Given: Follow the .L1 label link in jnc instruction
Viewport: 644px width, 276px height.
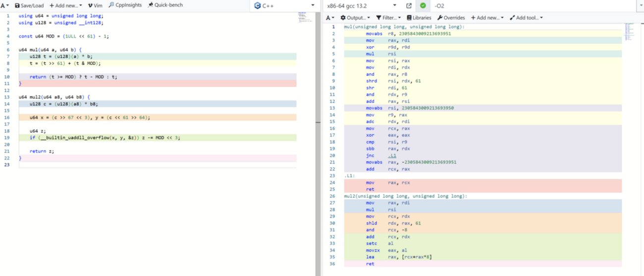Looking at the screenshot, I should click(392, 156).
